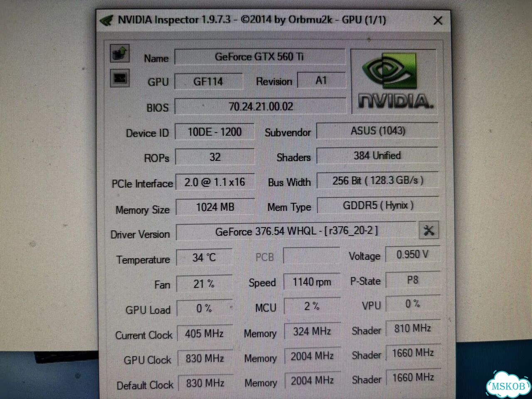
Task: Click the Revision field showing A1
Action: point(321,80)
